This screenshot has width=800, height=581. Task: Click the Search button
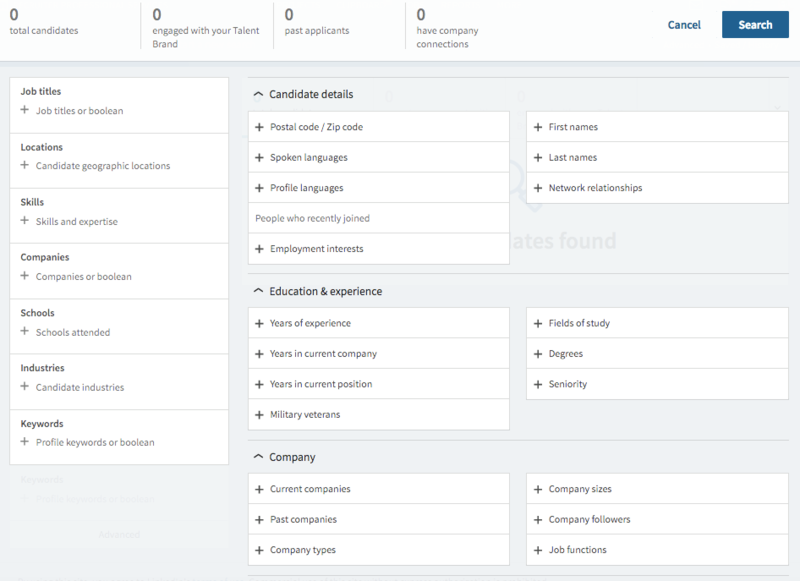click(x=754, y=24)
